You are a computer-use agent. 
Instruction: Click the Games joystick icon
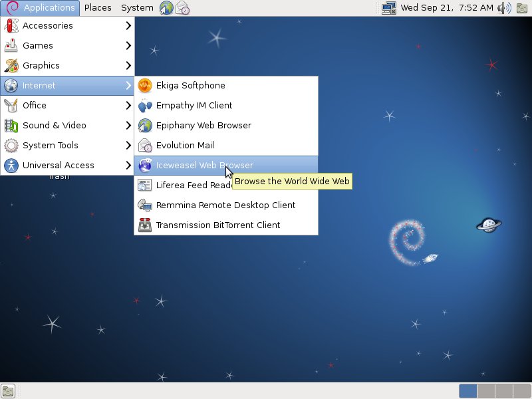click(11, 45)
